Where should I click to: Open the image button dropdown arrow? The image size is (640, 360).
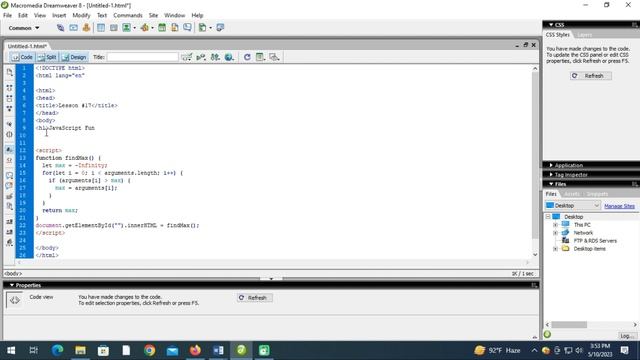tap(135, 28)
